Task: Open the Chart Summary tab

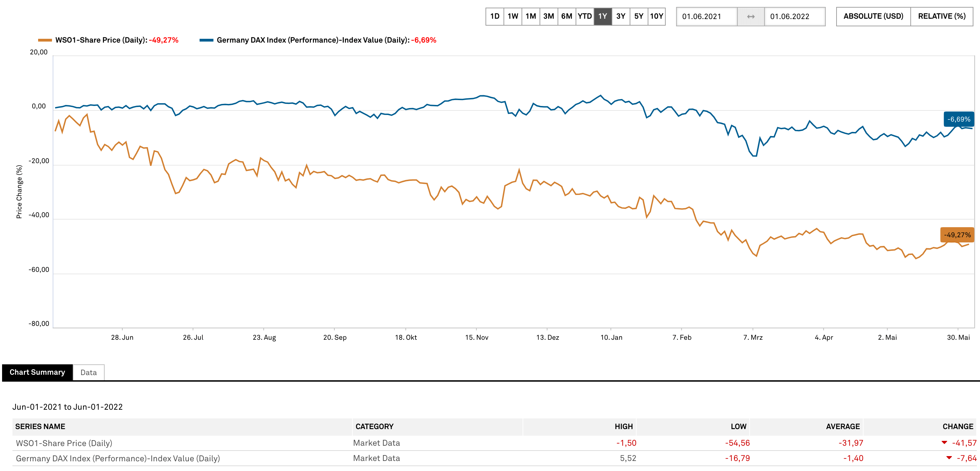Action: [x=37, y=372]
